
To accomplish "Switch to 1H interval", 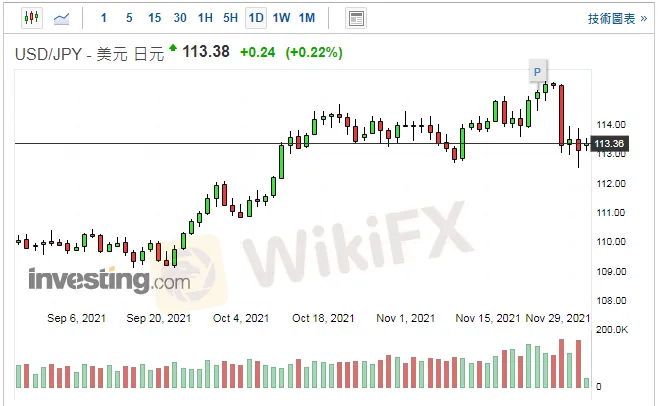I will pos(205,18).
